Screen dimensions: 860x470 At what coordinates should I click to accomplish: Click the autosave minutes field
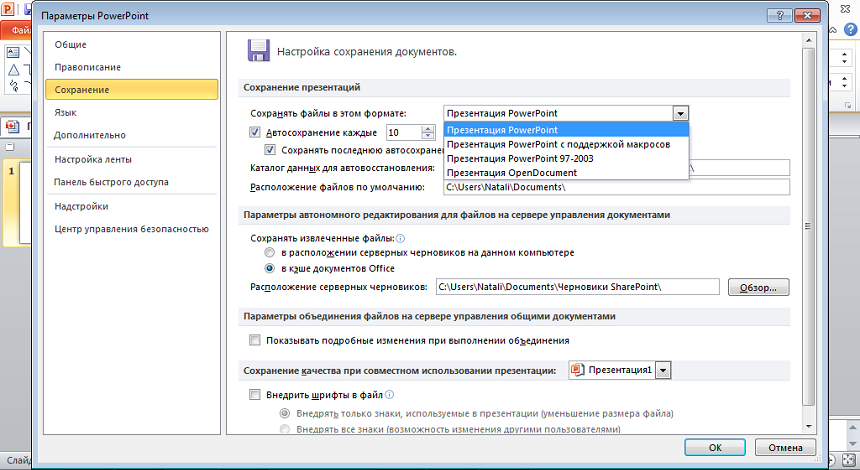point(404,132)
